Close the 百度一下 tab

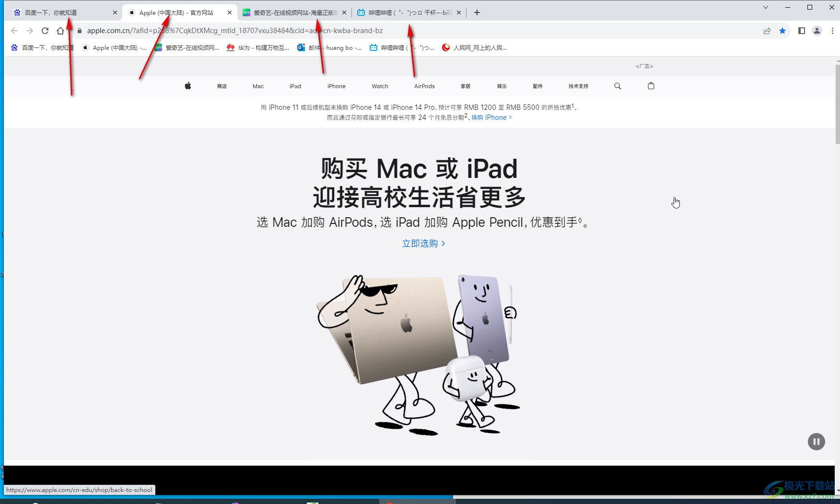(115, 12)
